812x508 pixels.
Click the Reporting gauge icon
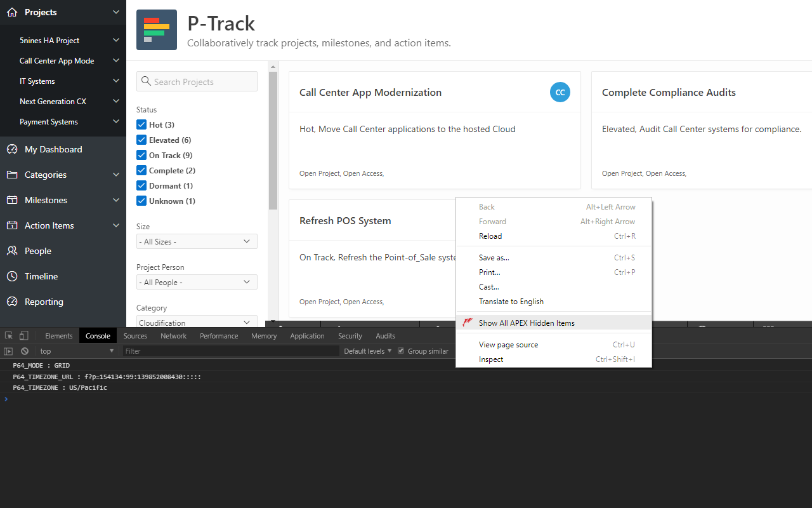tap(11, 302)
